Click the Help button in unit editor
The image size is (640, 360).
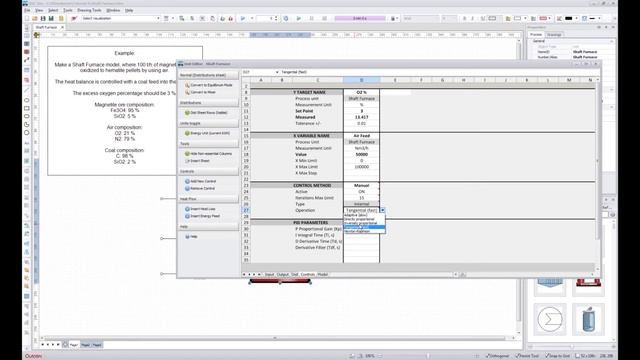[x=191, y=236]
